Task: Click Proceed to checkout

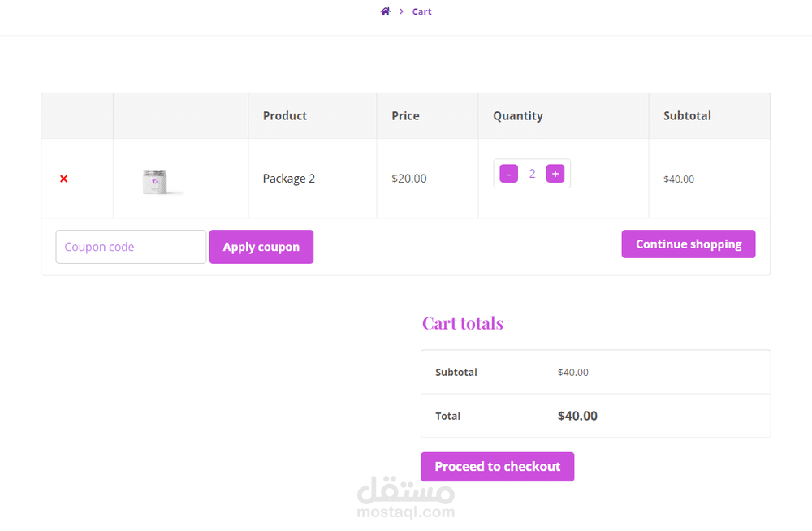Action: (497, 466)
